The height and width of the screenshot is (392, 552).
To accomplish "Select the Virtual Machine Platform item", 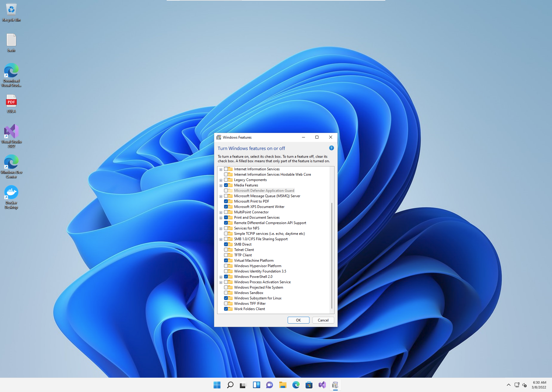I will pyautogui.click(x=254, y=261).
